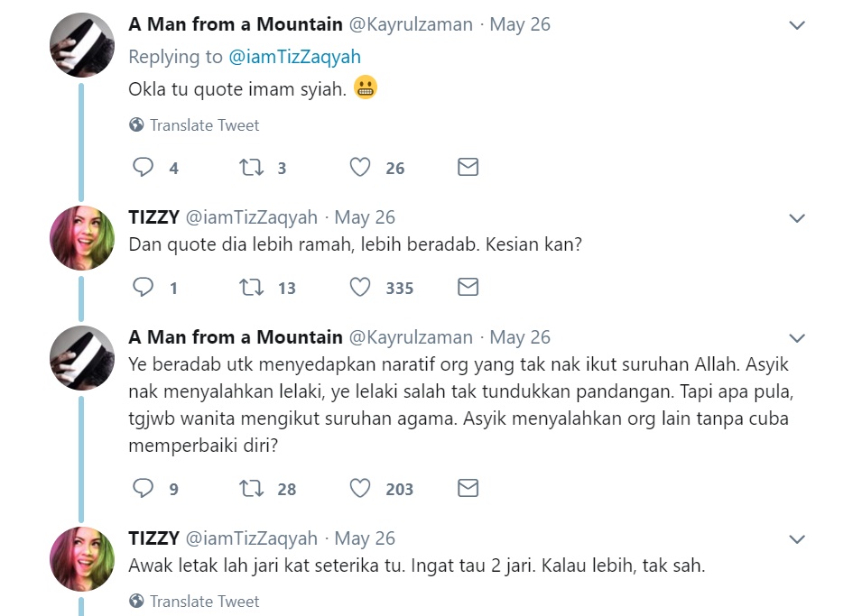Screen dimensions: 862x616
Task: Expand options chevron on 'Kesian kan?' tweet
Action: (797, 218)
